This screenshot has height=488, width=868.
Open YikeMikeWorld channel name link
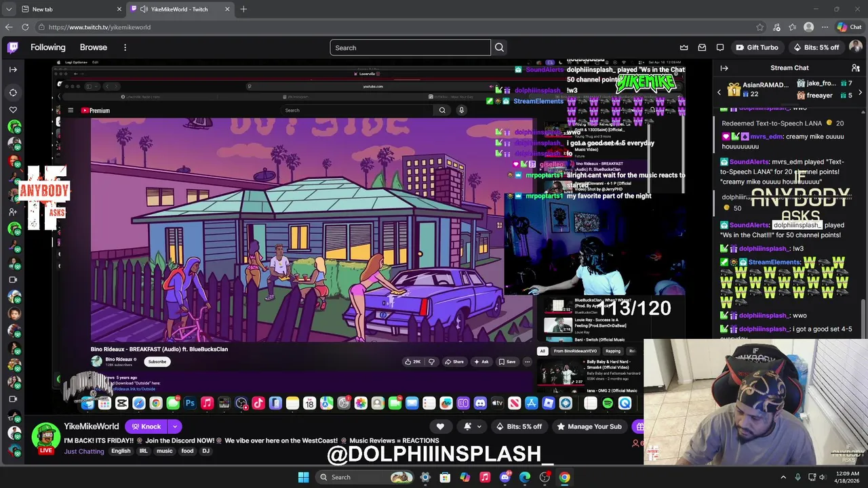click(x=91, y=426)
